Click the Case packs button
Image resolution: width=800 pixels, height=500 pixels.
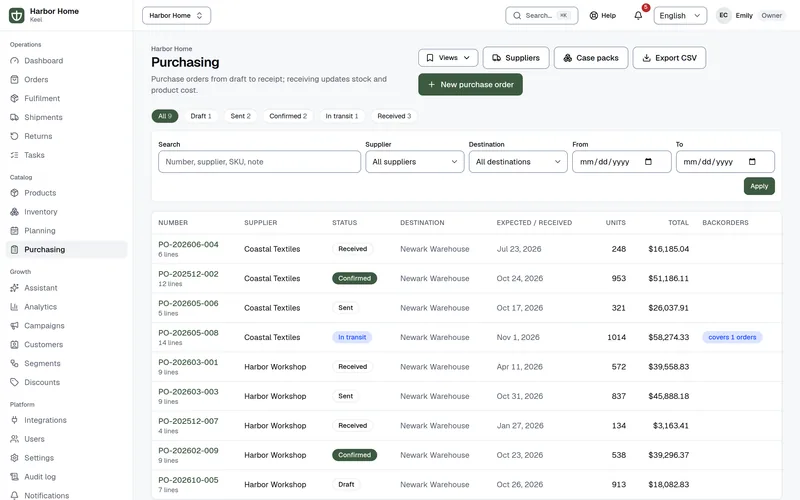click(591, 58)
